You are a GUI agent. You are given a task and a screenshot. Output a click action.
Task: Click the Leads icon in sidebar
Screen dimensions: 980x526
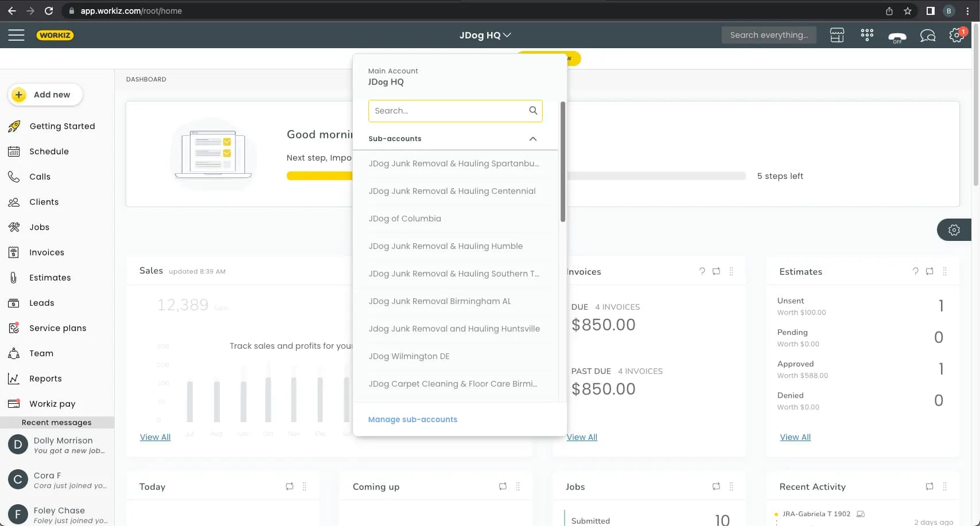click(14, 303)
